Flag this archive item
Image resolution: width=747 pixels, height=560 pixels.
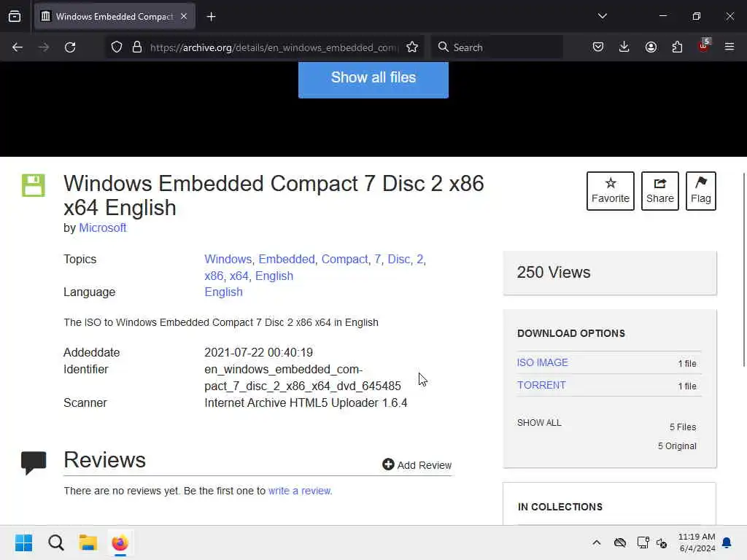(701, 191)
